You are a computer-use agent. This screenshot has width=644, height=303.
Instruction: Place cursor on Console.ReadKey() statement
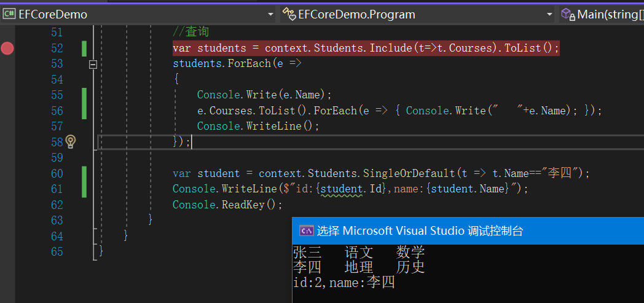[x=227, y=205]
